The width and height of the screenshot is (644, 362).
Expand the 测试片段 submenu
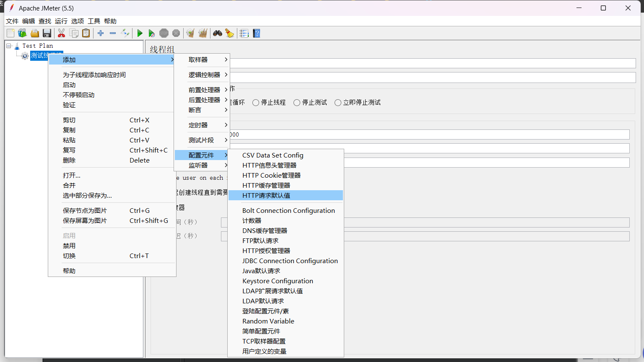click(x=202, y=140)
